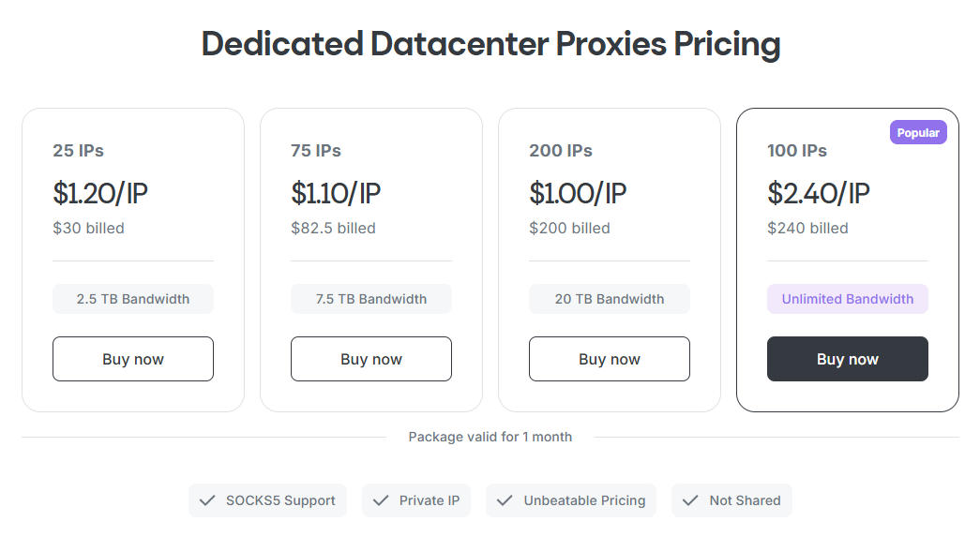This screenshot has width=980, height=536.
Task: Click checkmark icon beside Private IP
Action: [381, 500]
